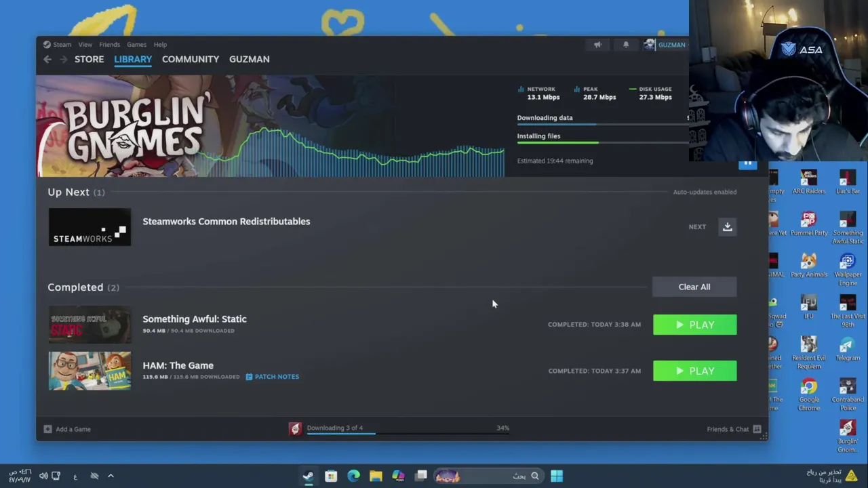Screen dimensions: 868x488
Task: Switch to the COMMUNITY tab
Action: pyautogui.click(x=191, y=60)
